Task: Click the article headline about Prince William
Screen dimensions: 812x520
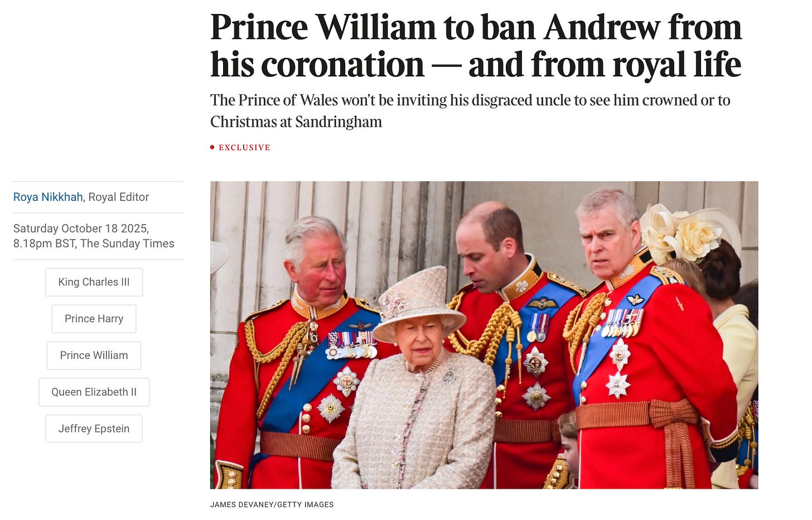Action: [476, 46]
